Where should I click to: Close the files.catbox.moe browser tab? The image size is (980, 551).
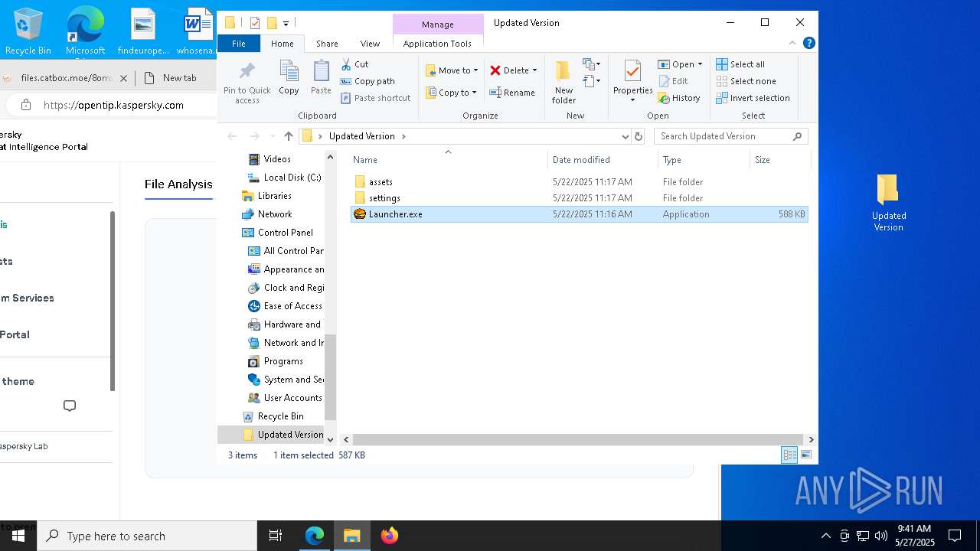click(x=124, y=77)
